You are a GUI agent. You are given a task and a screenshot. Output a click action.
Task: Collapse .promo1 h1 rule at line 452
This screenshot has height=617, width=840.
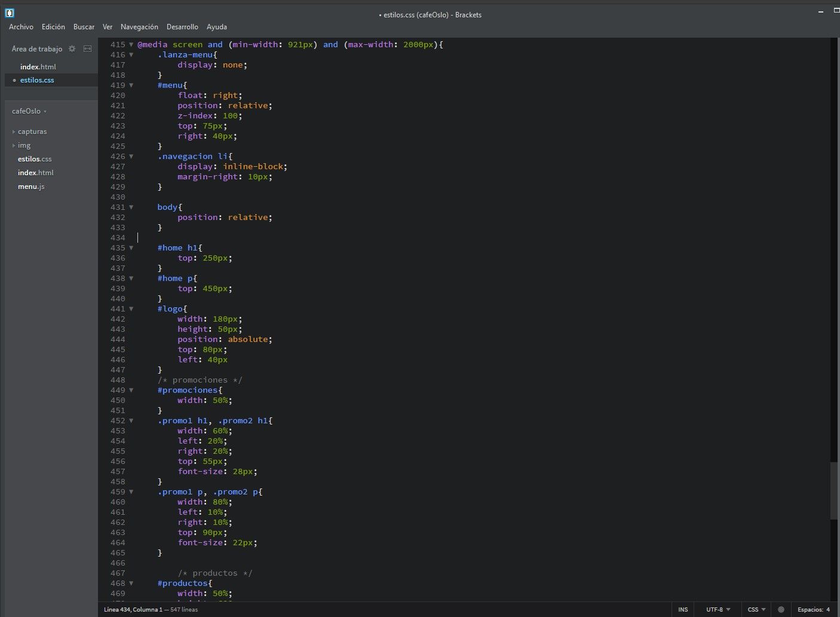coord(131,420)
